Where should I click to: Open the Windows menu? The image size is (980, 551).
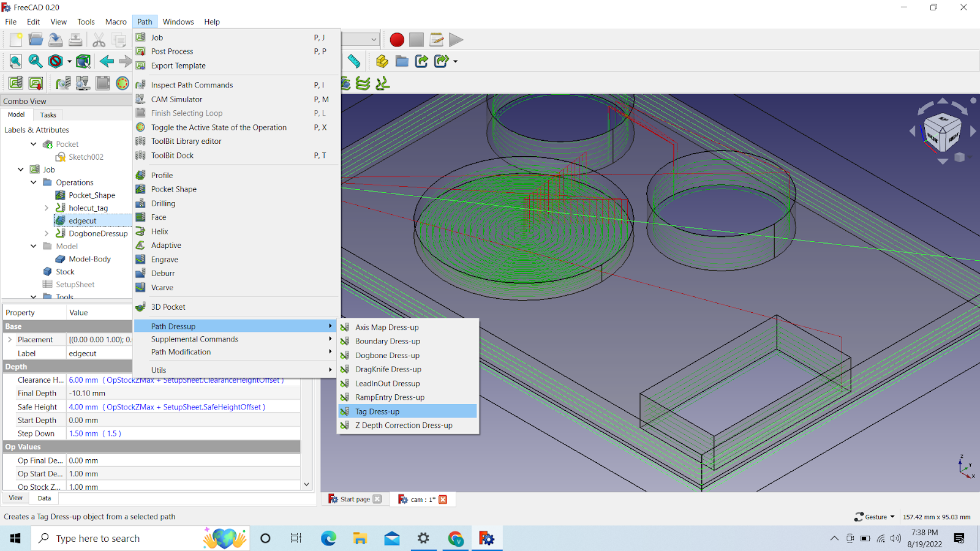[x=178, y=21]
